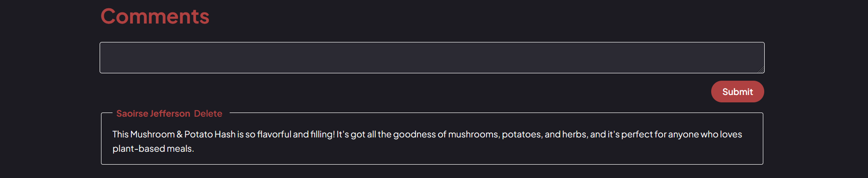Click the word "loves" at first line end

[x=731, y=134]
